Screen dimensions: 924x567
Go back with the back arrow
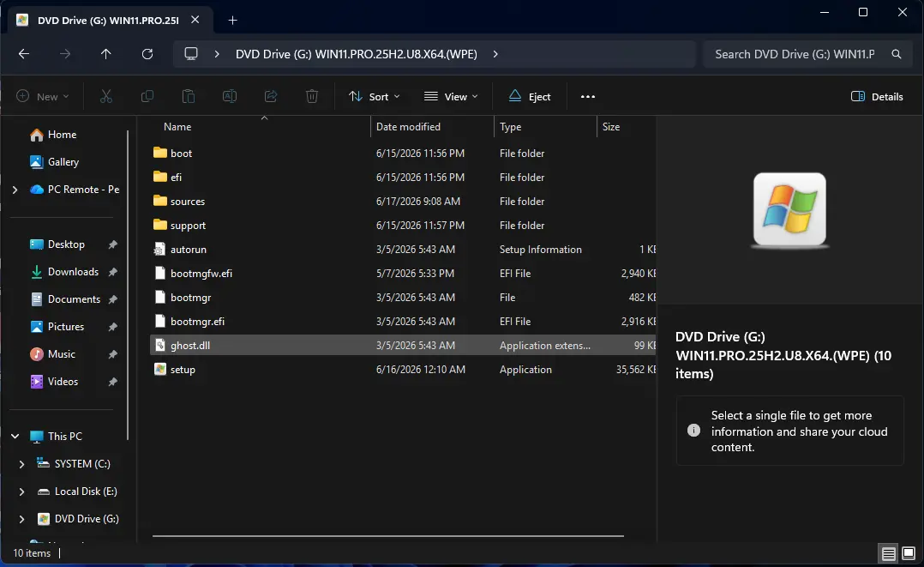coord(24,54)
